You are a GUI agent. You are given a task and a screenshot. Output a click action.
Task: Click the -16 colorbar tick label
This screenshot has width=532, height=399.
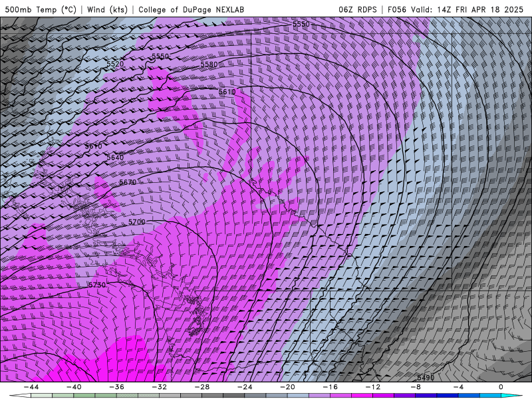click(331, 387)
